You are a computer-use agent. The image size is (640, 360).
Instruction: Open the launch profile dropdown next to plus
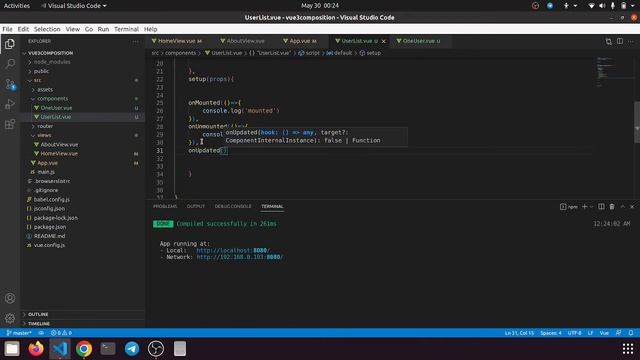(591, 207)
